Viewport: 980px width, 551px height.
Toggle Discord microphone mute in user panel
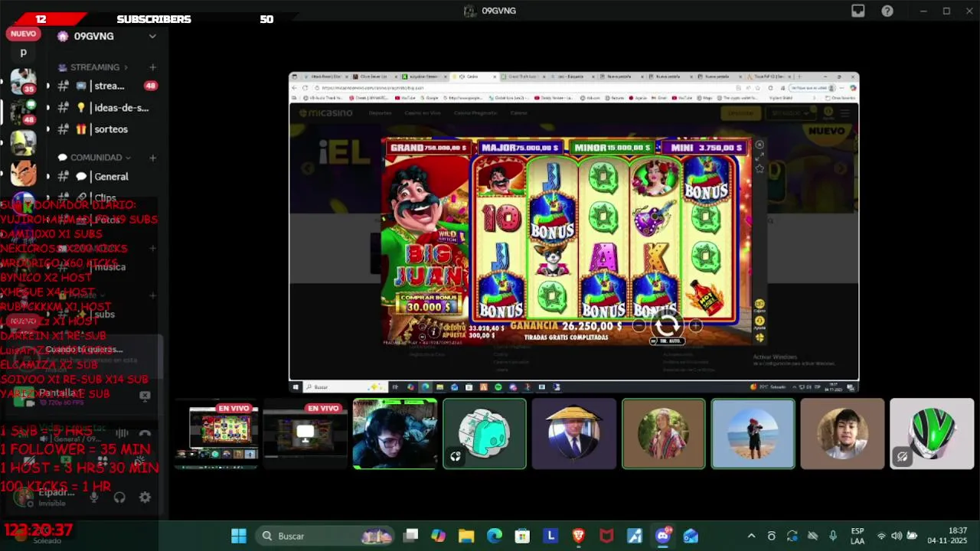click(94, 497)
